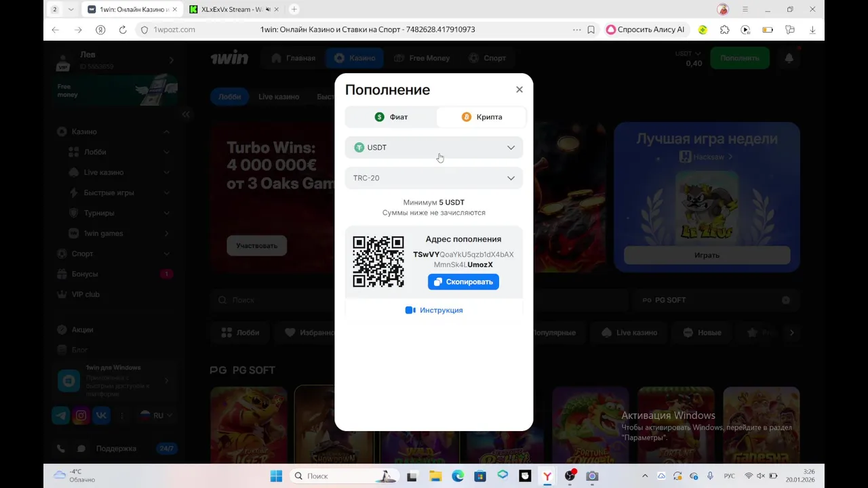Click the Спросить Алису AI button
Screen dimensions: 868x488
(646, 30)
